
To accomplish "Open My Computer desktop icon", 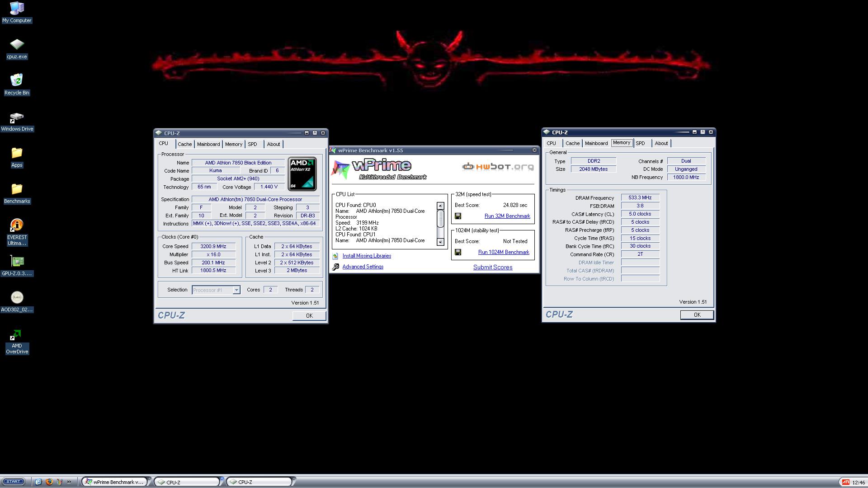I will [x=17, y=12].
